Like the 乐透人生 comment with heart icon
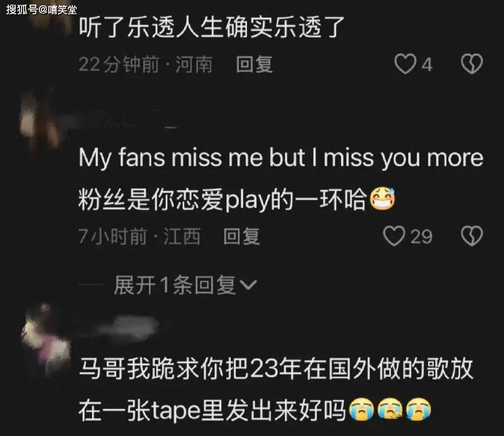This screenshot has height=436, width=504. click(x=405, y=64)
